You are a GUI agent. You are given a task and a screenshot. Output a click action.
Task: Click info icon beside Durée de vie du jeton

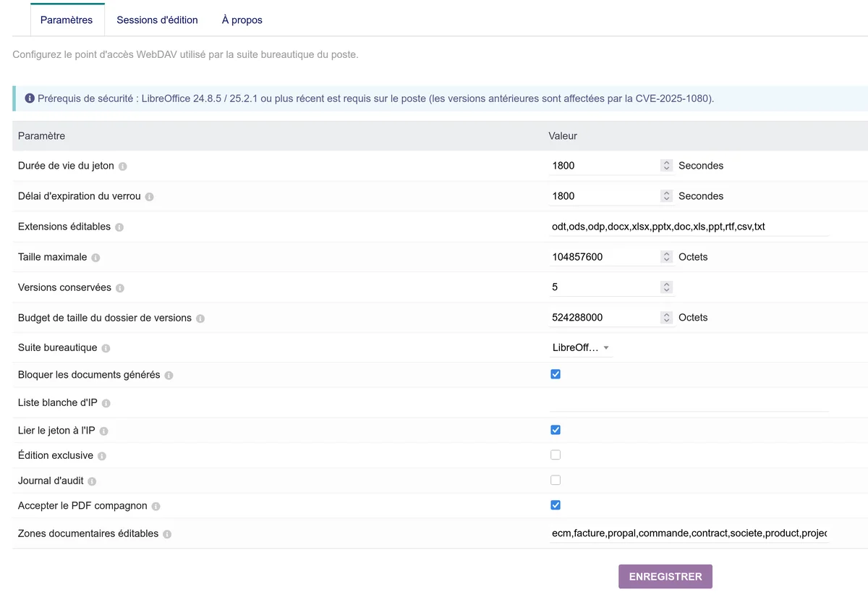point(123,166)
